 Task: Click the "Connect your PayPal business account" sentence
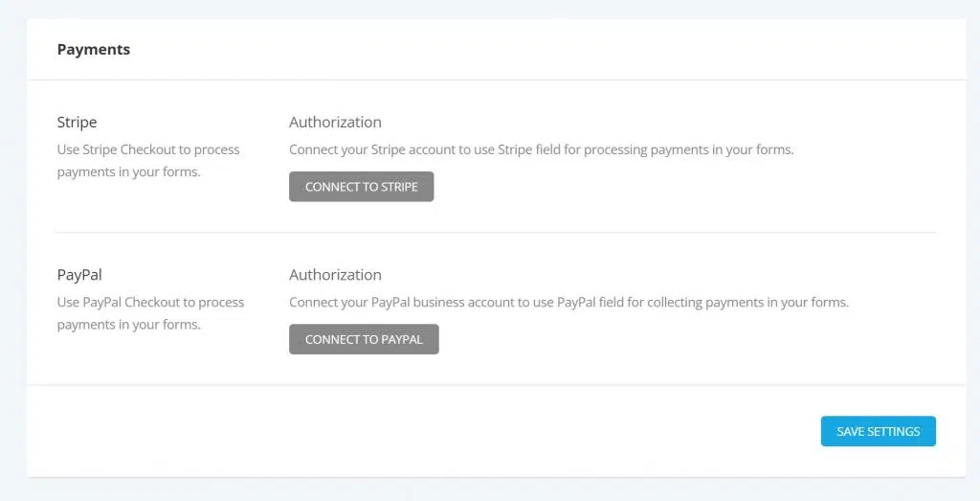(x=568, y=302)
